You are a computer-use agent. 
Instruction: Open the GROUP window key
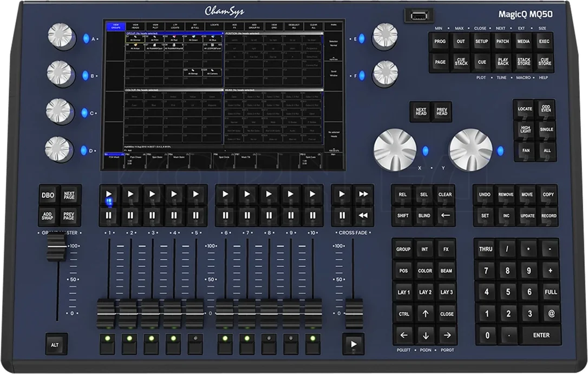point(403,249)
